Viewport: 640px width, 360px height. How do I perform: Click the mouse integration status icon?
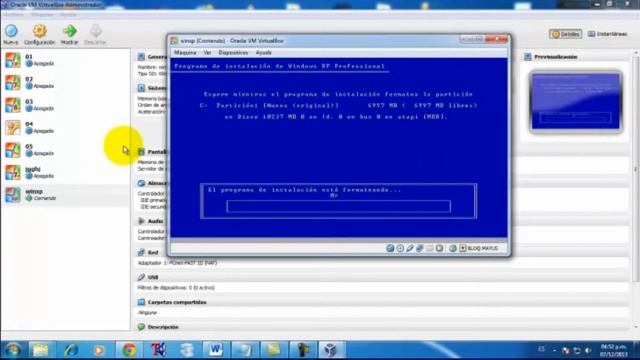453,248
